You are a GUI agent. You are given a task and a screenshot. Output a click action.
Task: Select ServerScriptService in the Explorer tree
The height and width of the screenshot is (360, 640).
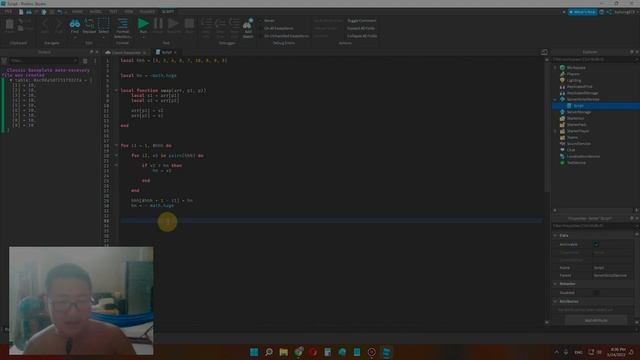583,99
